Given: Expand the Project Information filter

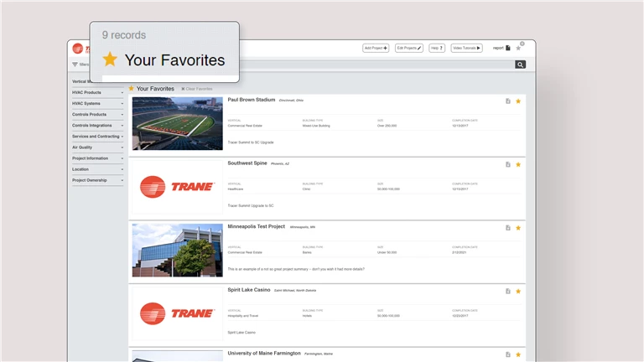Looking at the screenshot, I should pos(97,158).
